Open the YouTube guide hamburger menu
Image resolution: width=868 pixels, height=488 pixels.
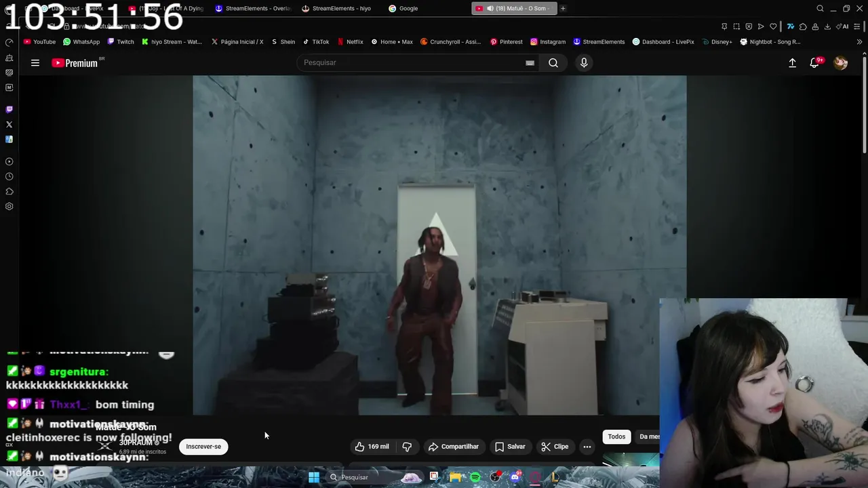[35, 63]
